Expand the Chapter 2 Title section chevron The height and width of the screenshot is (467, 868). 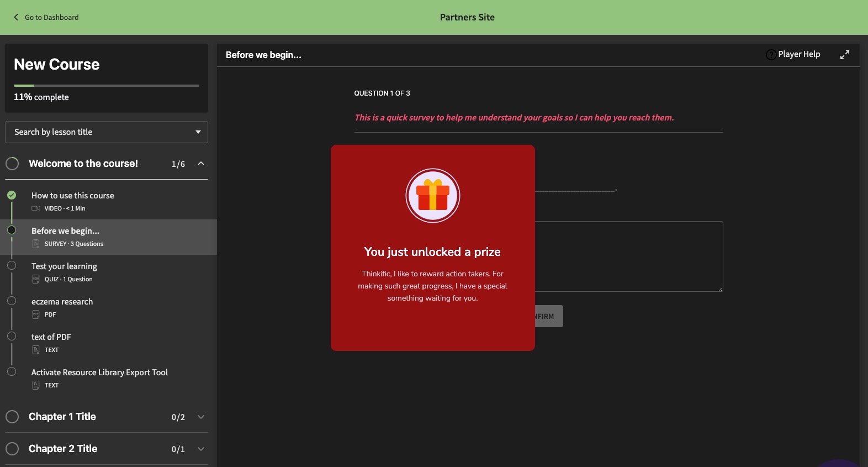(x=201, y=449)
